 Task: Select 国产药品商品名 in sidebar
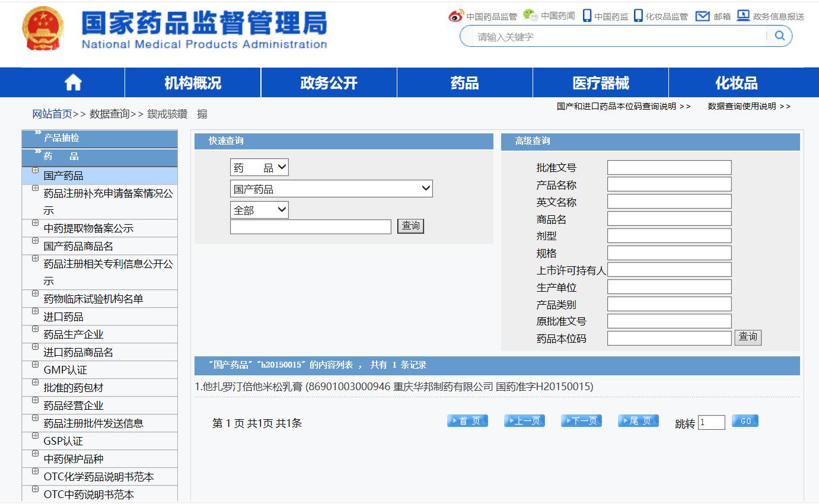(78, 246)
